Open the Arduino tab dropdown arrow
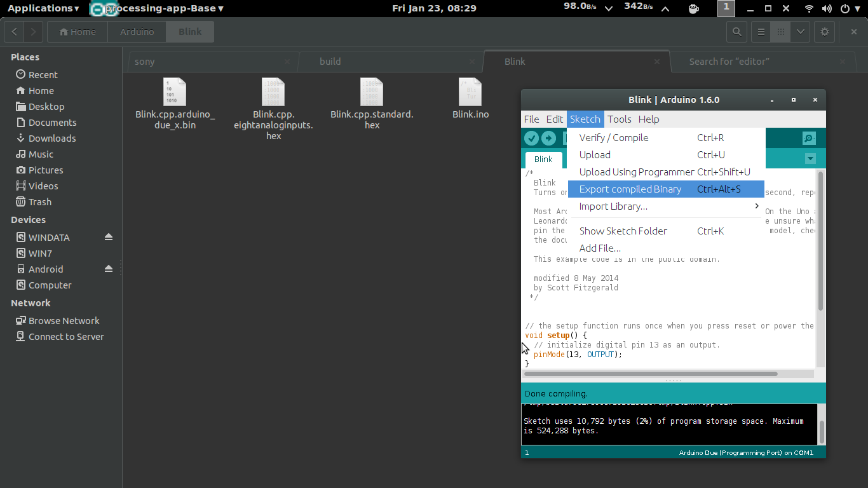Image resolution: width=868 pixels, height=488 pixels. [x=810, y=159]
